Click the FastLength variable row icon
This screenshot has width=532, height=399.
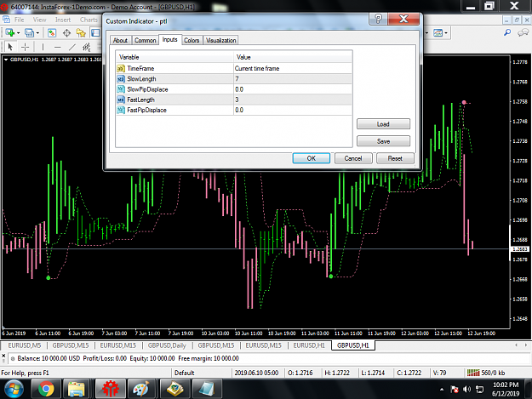(x=121, y=100)
